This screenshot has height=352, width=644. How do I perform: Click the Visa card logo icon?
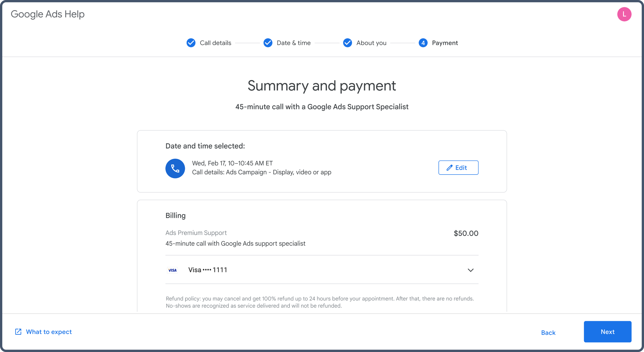click(173, 270)
